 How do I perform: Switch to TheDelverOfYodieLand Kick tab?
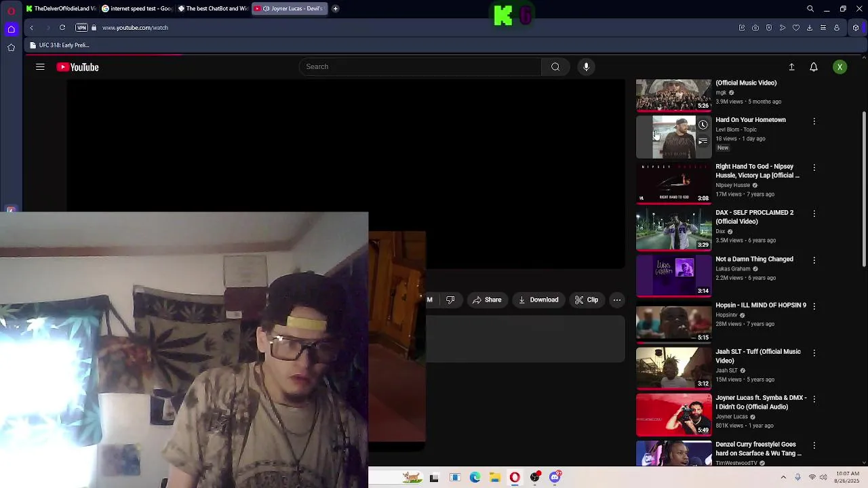[60, 9]
